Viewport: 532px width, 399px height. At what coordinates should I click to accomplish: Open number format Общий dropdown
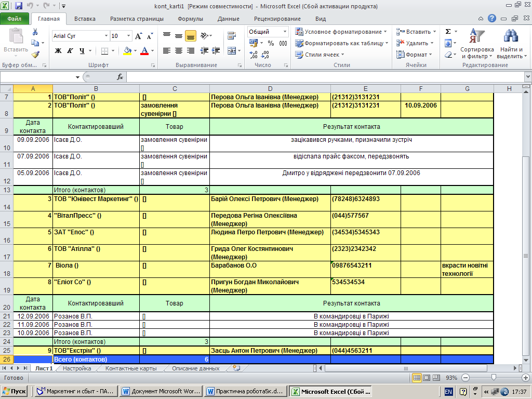pos(285,32)
